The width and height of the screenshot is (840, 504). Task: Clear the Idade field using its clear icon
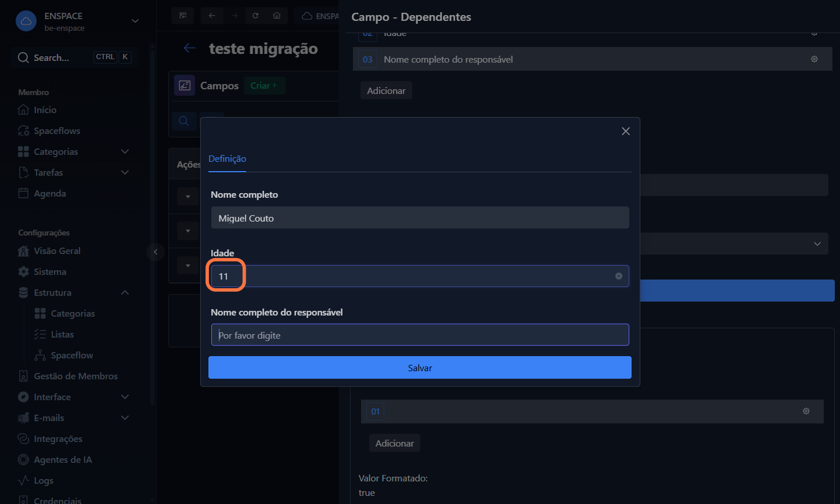click(x=619, y=276)
